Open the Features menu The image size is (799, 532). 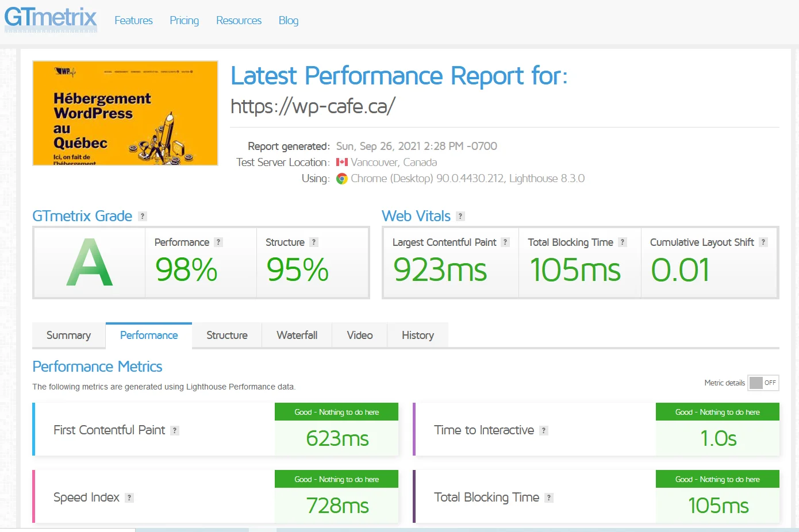pyautogui.click(x=133, y=21)
